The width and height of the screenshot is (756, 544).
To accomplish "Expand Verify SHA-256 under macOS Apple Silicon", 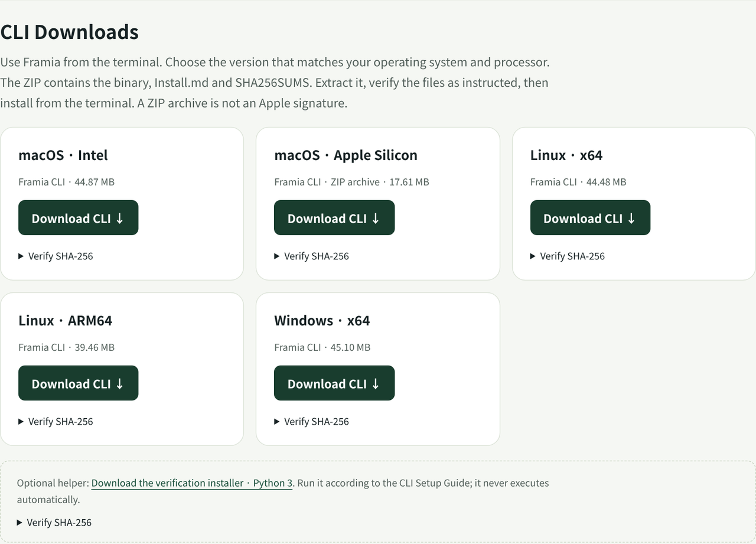I will pos(312,256).
